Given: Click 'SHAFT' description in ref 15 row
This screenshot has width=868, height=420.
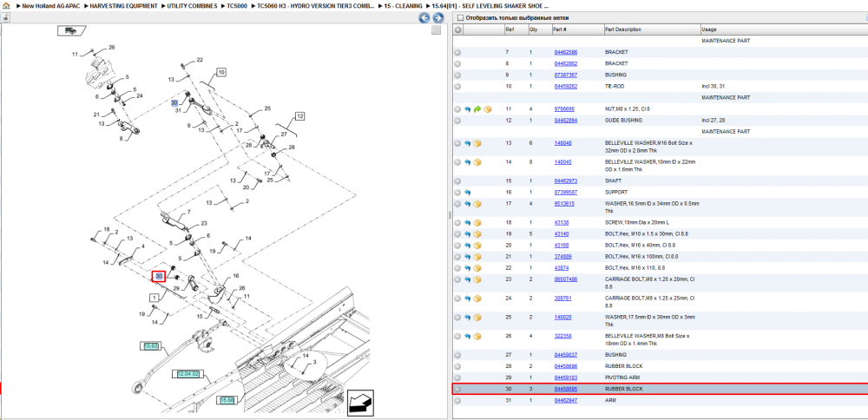Looking at the screenshot, I should coord(612,181).
